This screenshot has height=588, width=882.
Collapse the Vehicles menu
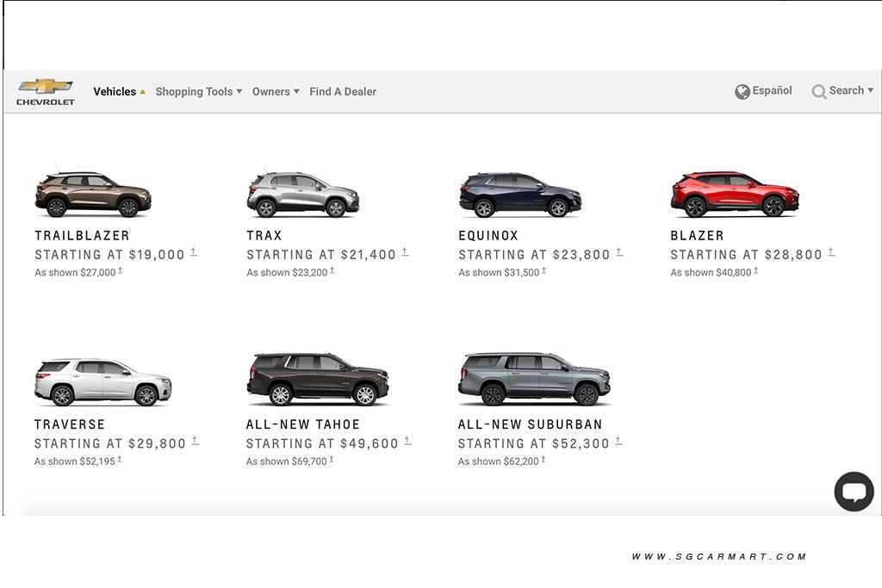click(x=119, y=91)
